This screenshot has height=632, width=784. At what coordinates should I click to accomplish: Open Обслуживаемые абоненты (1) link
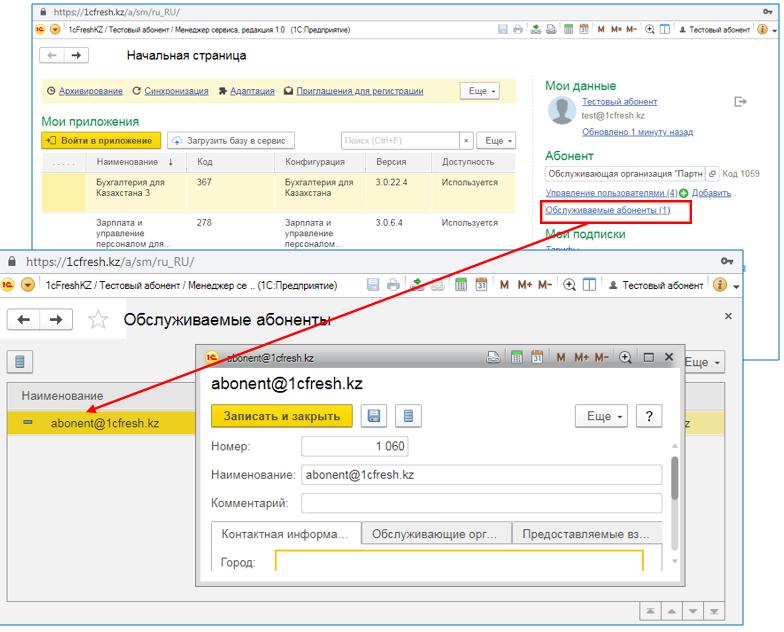(x=608, y=210)
